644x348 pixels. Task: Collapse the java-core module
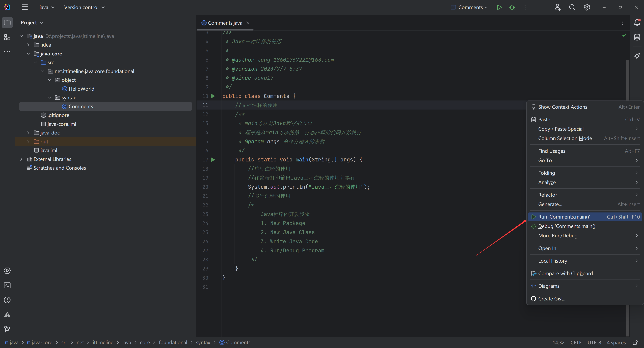[x=29, y=54]
